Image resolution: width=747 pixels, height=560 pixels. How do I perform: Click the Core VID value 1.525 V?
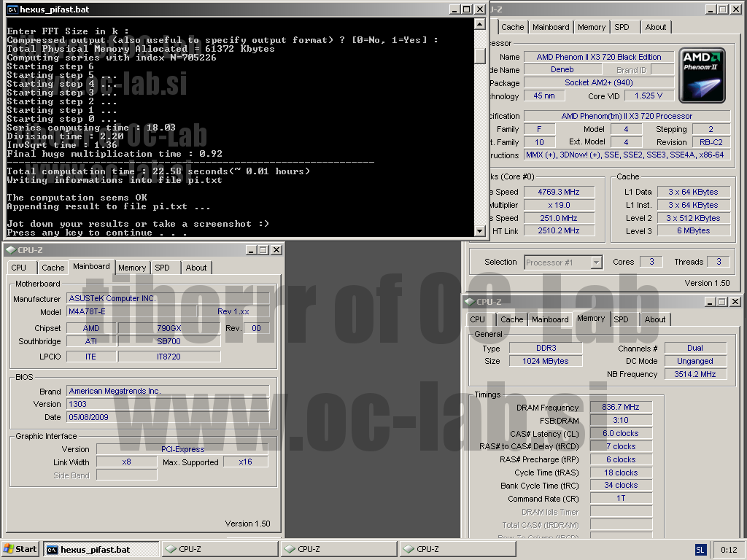pos(649,96)
